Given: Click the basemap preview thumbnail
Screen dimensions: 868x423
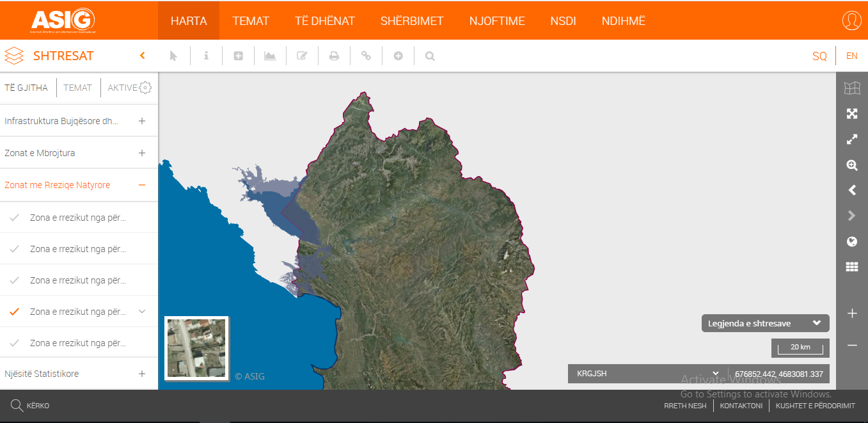Looking at the screenshot, I should (x=196, y=348).
